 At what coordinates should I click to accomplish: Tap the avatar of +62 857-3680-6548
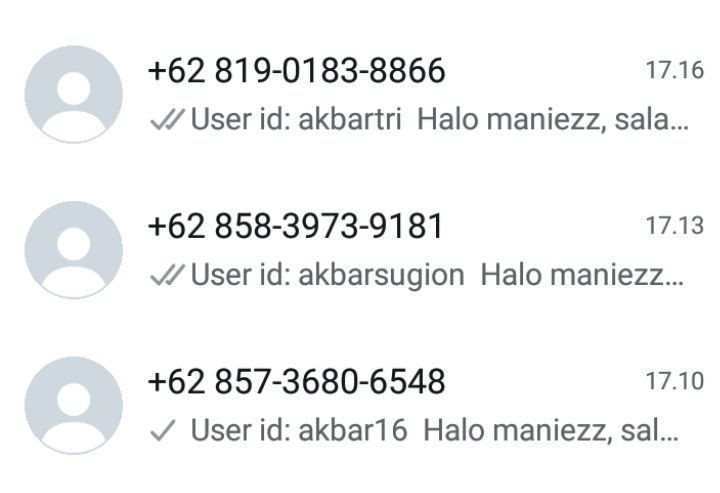click(x=73, y=405)
